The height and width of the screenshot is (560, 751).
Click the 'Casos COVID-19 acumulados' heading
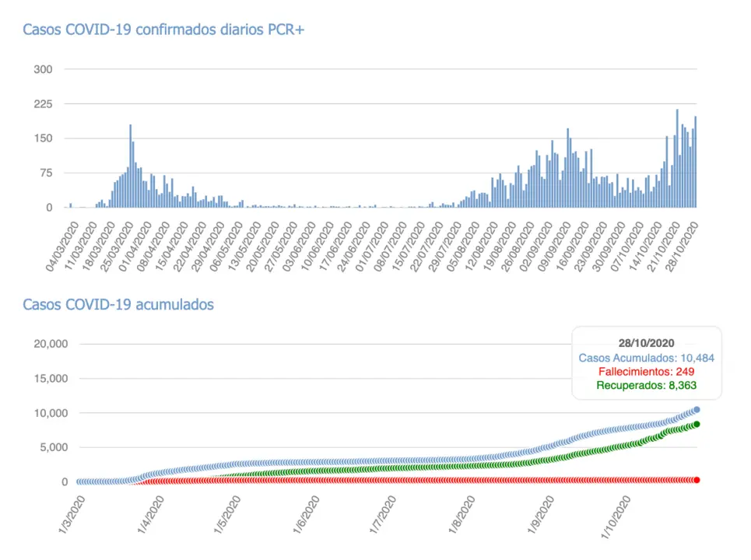[118, 305]
